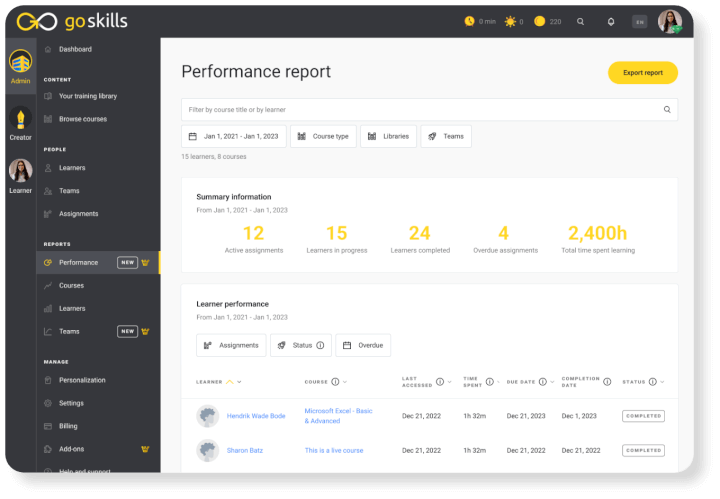720x499 pixels.
Task: Open Settings in Manage section
Action: click(71, 403)
